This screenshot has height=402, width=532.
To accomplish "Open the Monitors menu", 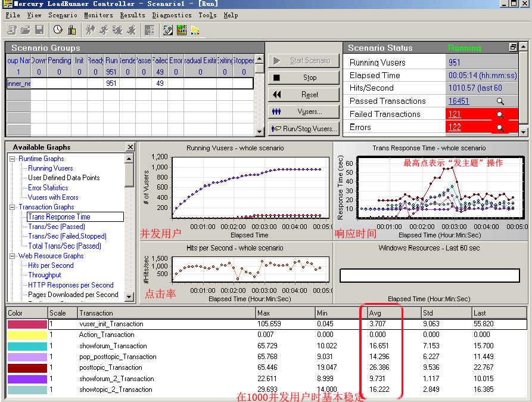I will pos(98,15).
